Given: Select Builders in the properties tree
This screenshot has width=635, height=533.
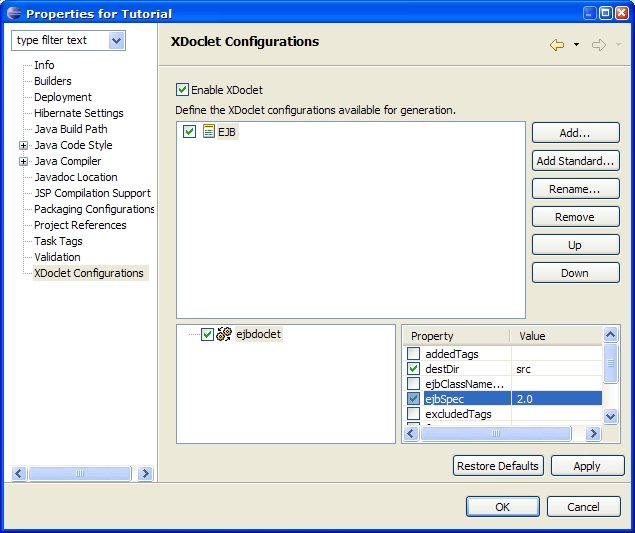Looking at the screenshot, I should click(53, 81).
